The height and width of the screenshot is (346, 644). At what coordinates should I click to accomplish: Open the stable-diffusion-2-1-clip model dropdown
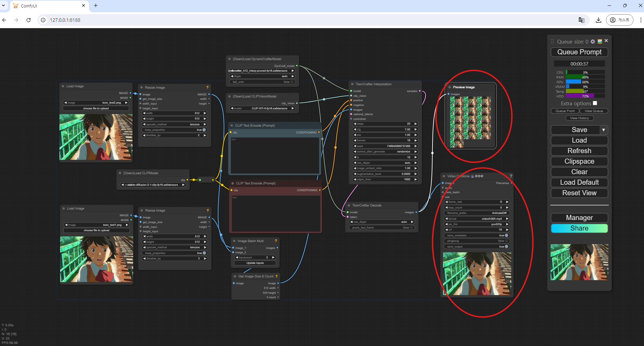tap(153, 185)
